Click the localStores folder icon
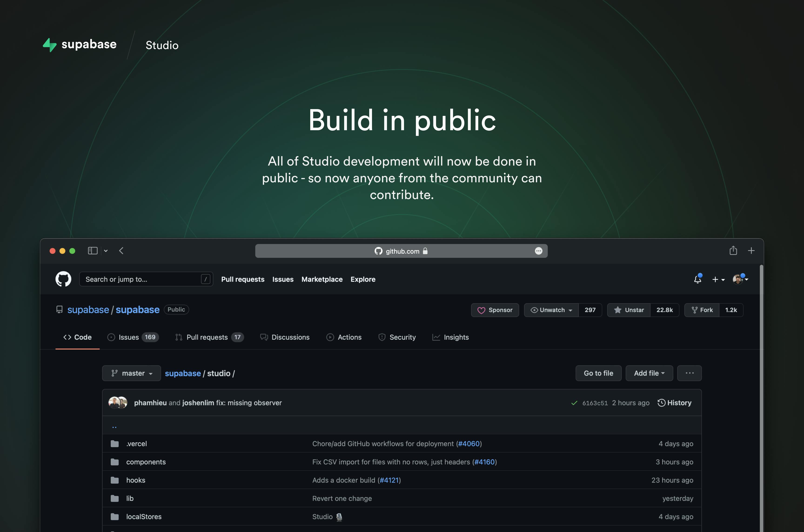This screenshot has height=532, width=804. (115, 517)
